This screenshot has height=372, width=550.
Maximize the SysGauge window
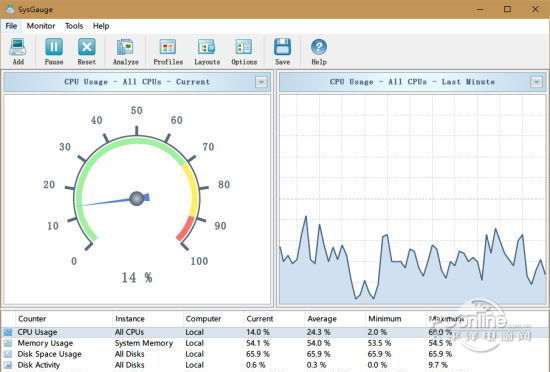click(x=507, y=9)
